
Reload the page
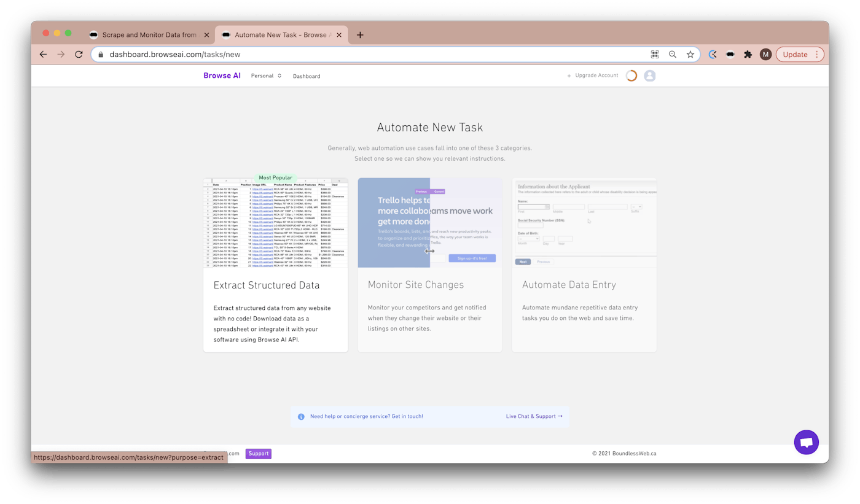(79, 54)
